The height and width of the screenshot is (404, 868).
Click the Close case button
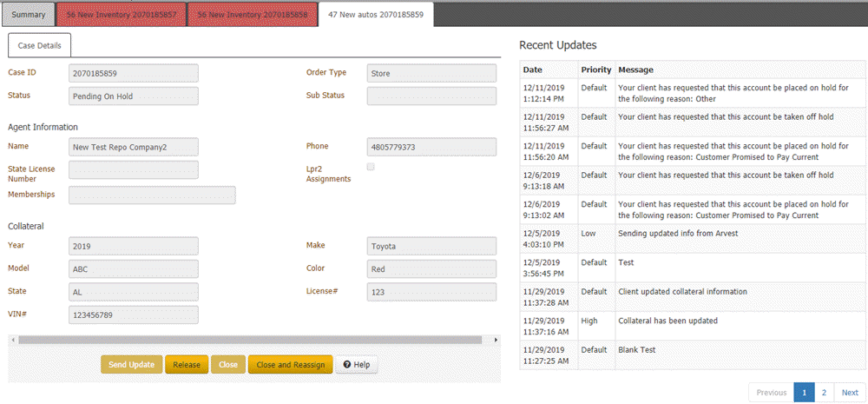[x=228, y=365]
